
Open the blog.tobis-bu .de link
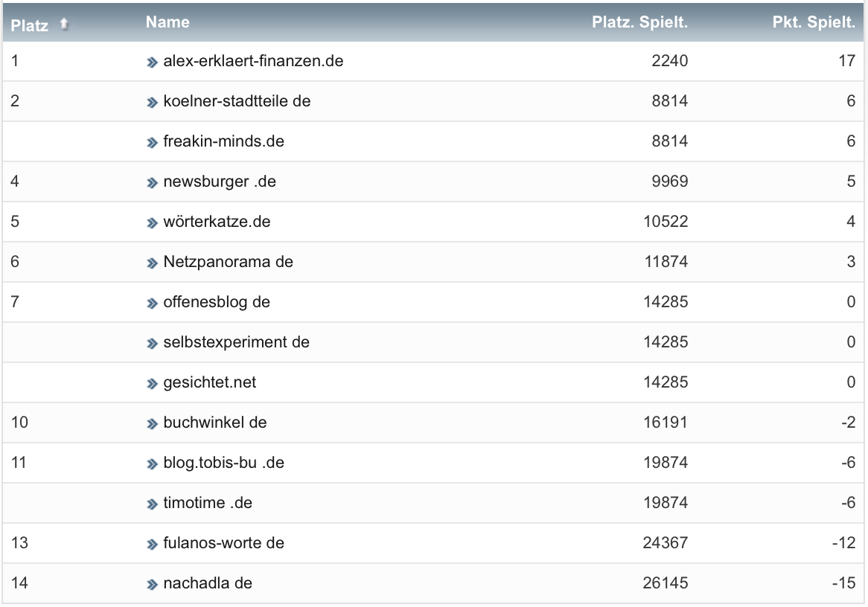(x=223, y=463)
